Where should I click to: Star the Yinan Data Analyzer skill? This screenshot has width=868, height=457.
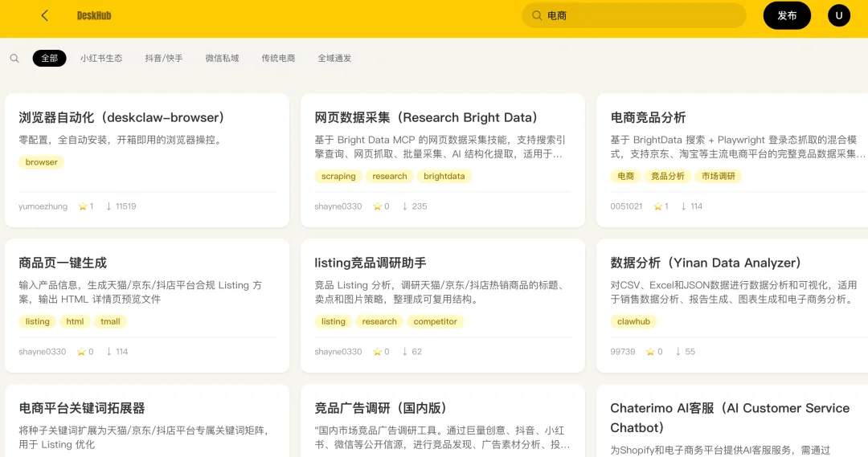tap(651, 352)
